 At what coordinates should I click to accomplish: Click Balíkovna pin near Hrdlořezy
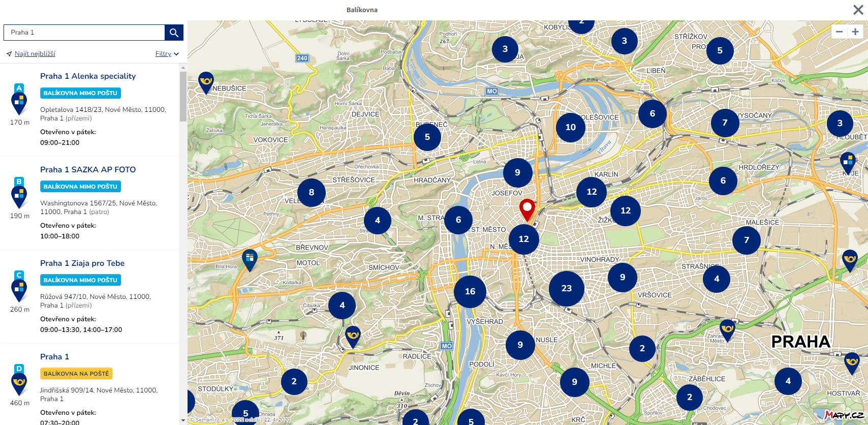pyautogui.click(x=848, y=163)
